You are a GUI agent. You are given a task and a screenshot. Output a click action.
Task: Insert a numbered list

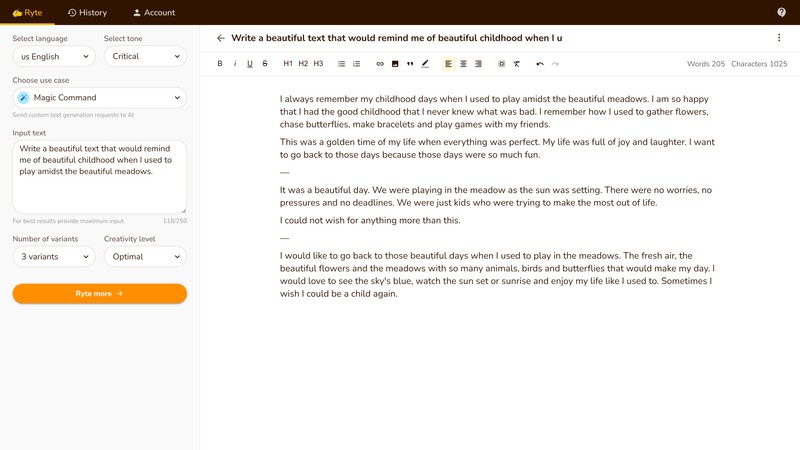(357, 64)
